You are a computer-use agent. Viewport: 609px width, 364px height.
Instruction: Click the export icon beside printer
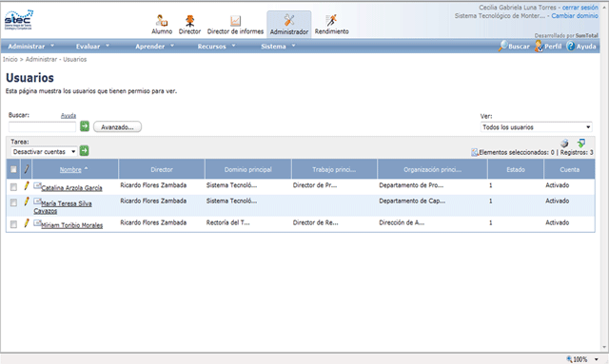coord(581,144)
